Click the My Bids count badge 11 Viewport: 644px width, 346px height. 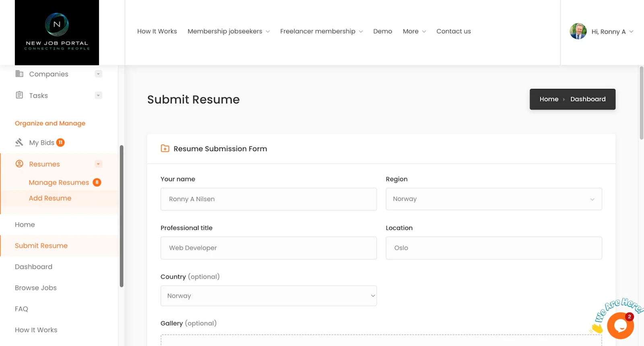click(60, 142)
